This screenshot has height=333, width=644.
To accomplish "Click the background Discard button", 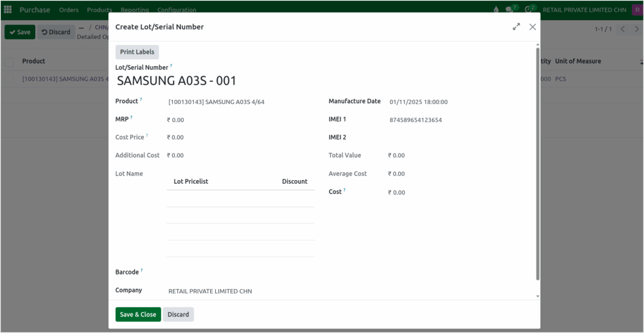I will point(56,32).
